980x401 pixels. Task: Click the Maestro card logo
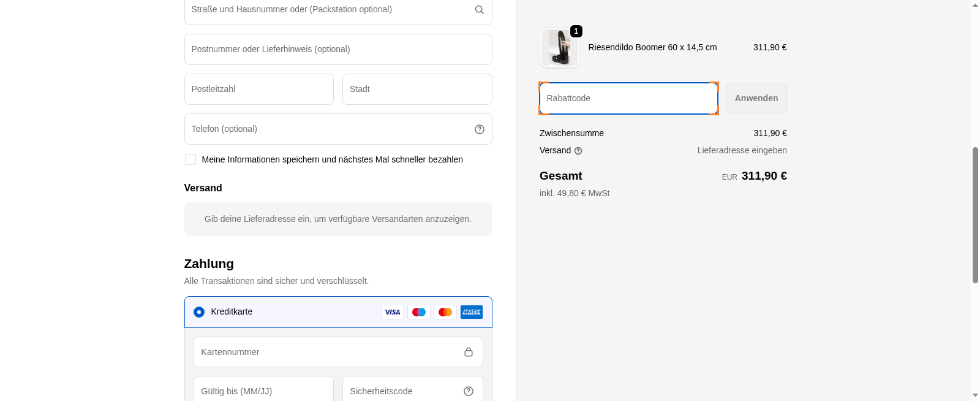tap(419, 312)
